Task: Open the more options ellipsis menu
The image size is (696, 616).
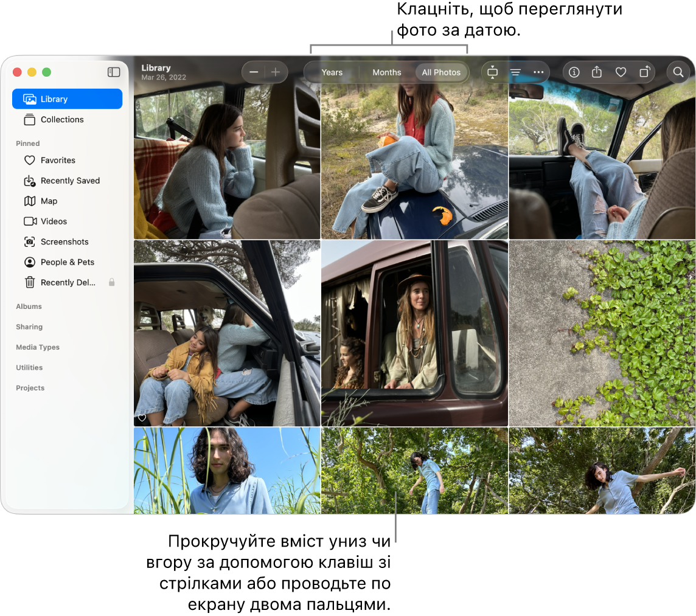Action: pyautogui.click(x=538, y=72)
